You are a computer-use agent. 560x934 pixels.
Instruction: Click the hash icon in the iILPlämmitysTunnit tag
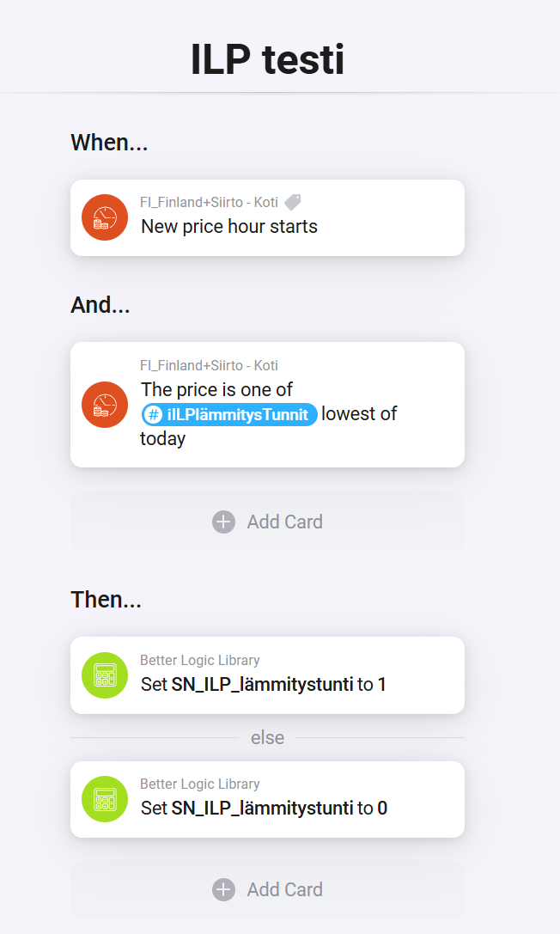tap(154, 414)
